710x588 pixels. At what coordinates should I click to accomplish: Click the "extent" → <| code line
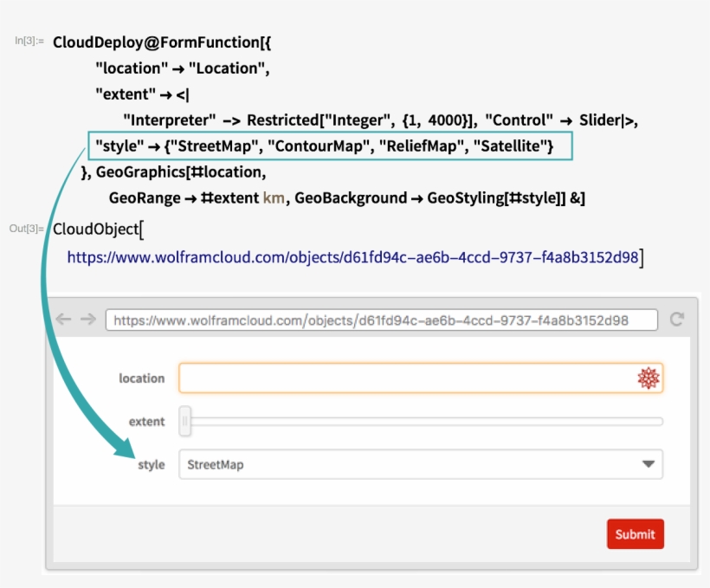coord(142,94)
